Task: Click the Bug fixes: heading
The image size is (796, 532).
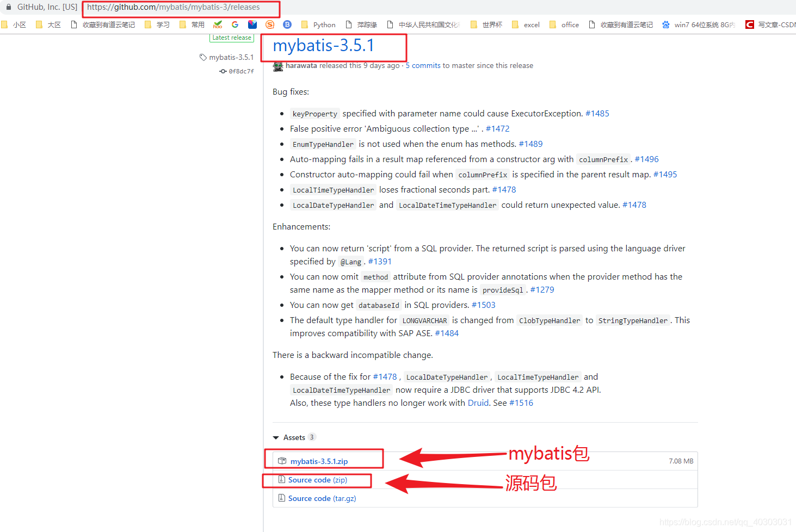Action: 291,92
